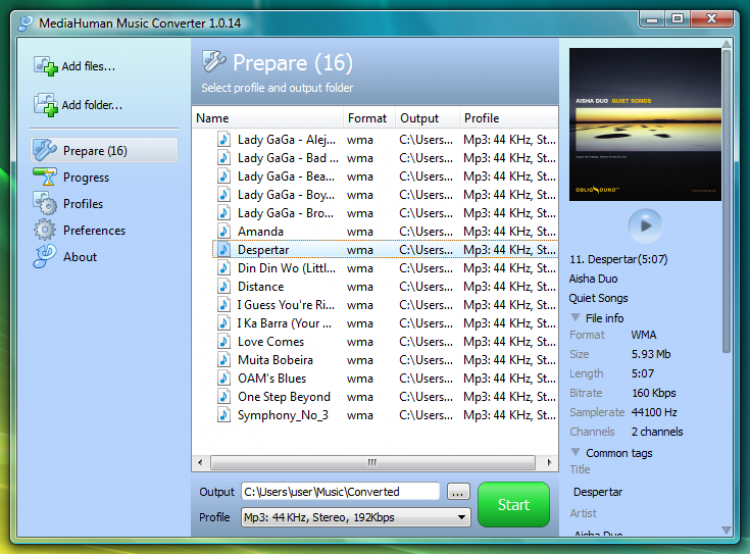
Task: Open the Progress hourglass section
Action: pos(45,177)
